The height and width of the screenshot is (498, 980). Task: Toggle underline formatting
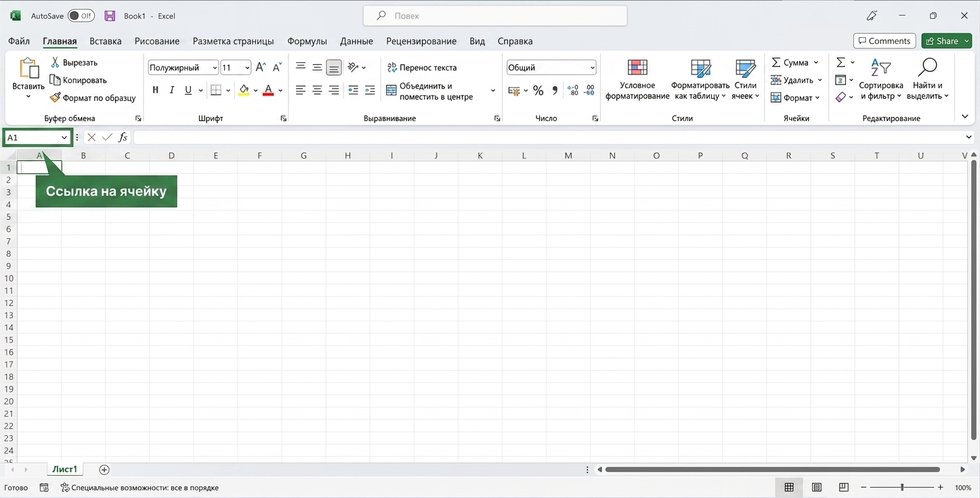click(188, 90)
